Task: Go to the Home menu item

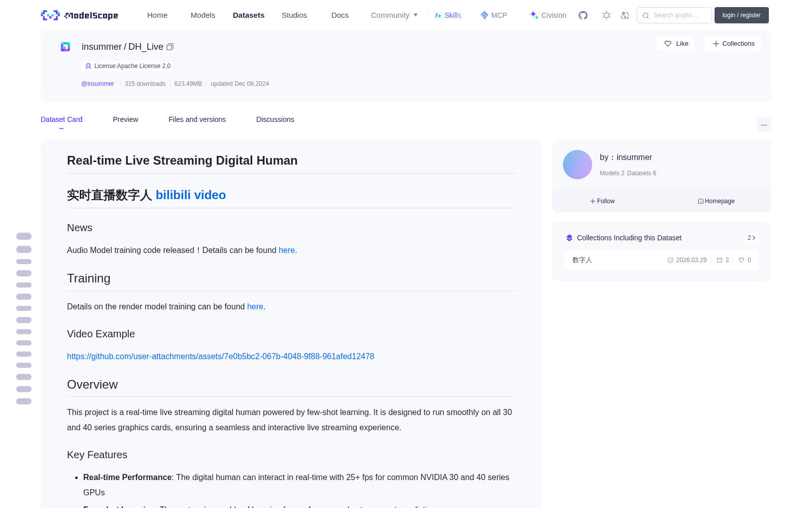Action: click(157, 15)
